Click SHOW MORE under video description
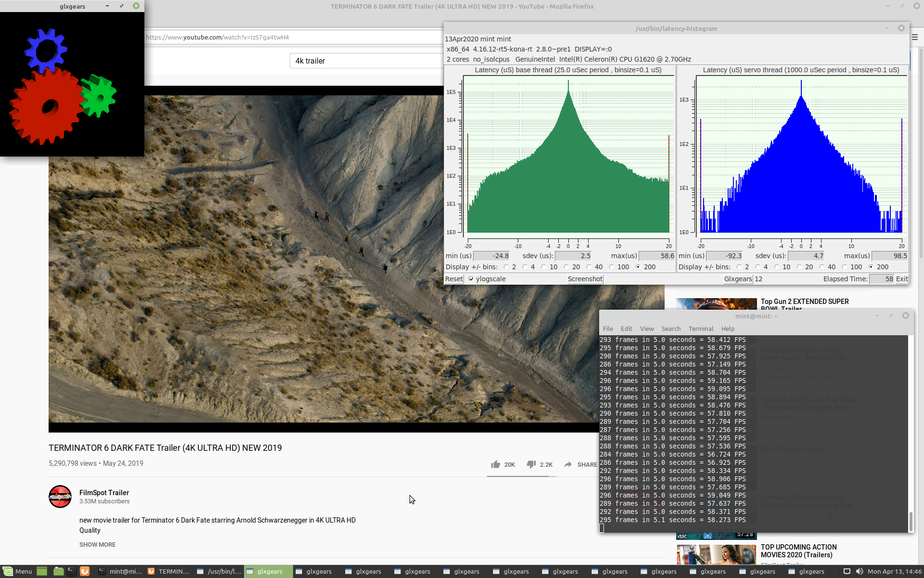This screenshot has width=924, height=578. pos(97,544)
